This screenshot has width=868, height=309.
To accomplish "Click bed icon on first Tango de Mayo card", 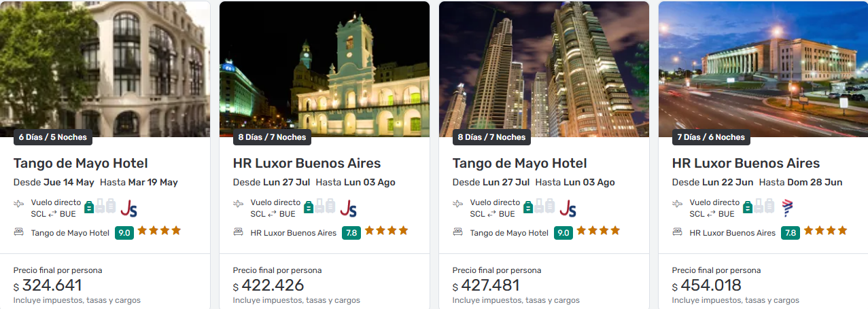I will pos(19,232).
